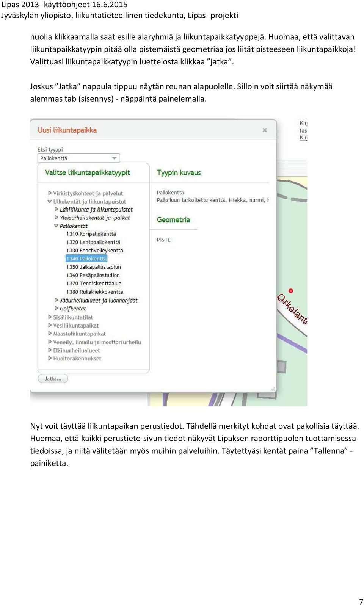Screen dimensions: 364x605
Task: Click the dialog resize grip corner
Action: tap(273, 389)
